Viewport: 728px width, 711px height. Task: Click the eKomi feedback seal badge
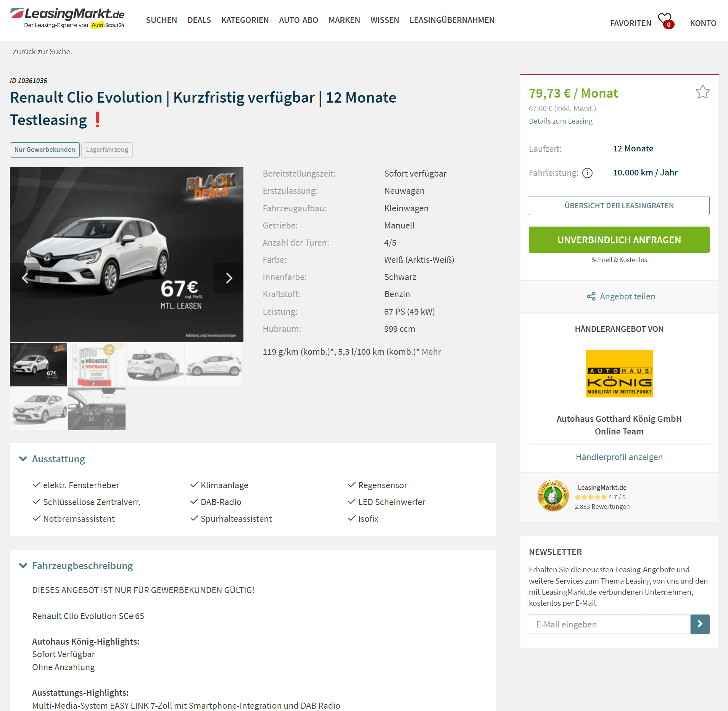553,495
